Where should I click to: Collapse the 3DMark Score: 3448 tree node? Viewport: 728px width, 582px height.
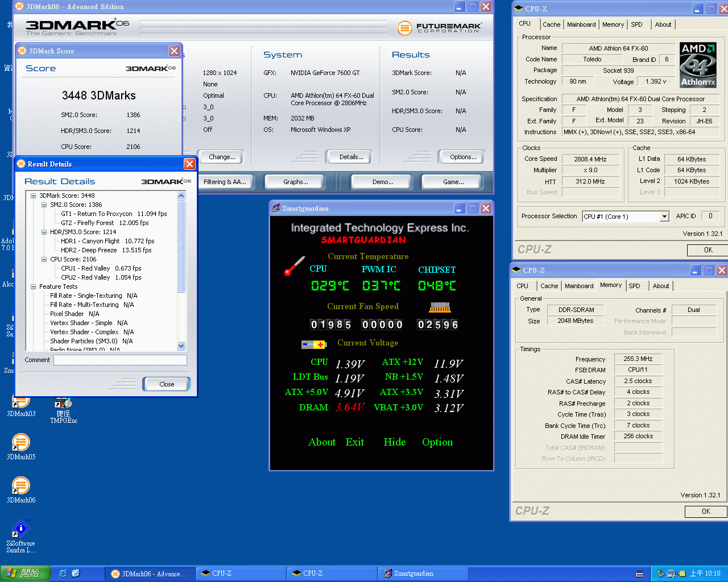34,196
